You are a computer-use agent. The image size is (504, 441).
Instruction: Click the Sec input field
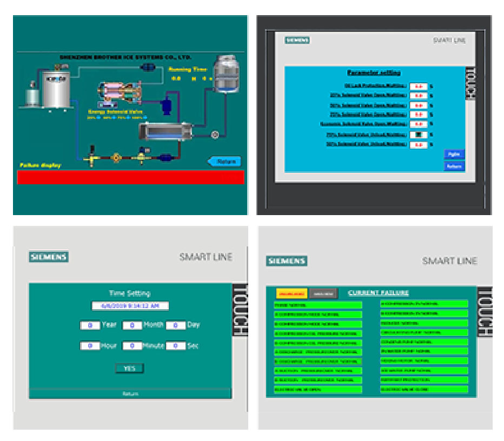coord(175,346)
